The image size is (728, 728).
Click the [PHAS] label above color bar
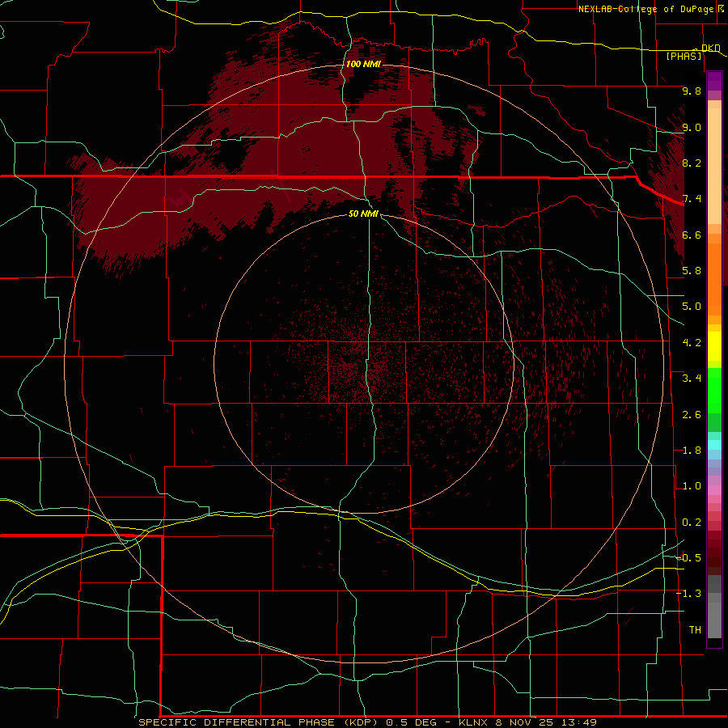684,56
